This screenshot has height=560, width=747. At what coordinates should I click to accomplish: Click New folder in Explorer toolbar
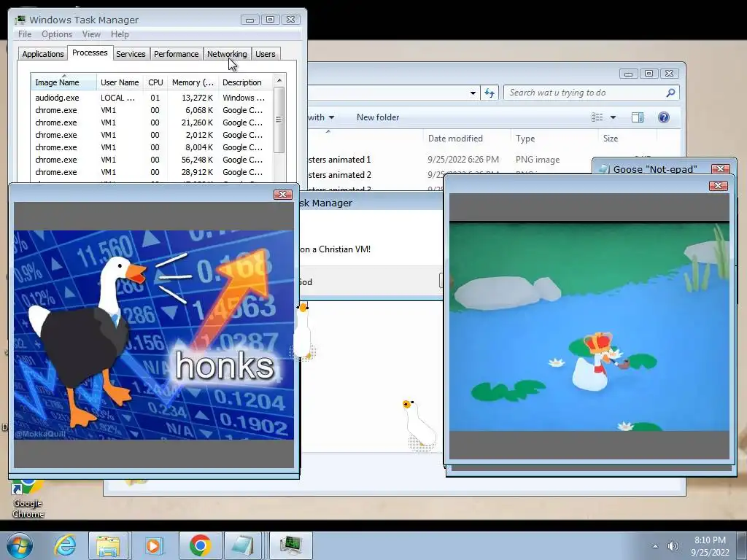click(378, 117)
